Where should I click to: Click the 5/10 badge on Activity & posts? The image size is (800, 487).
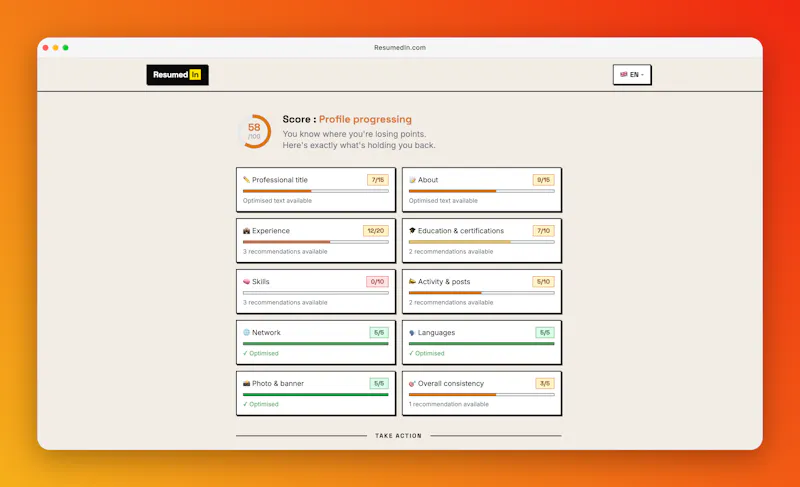click(x=543, y=281)
